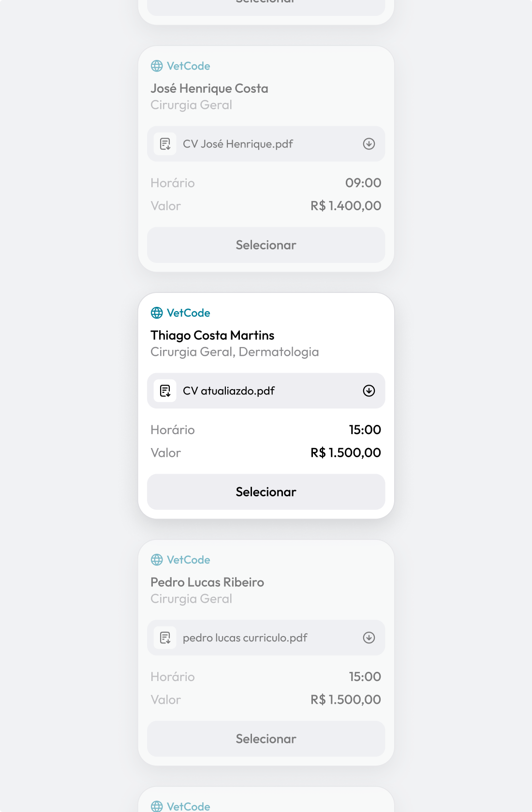The width and height of the screenshot is (532, 812).
Task: Click download icon for CV atualiazdo.pdf
Action: coord(369,391)
